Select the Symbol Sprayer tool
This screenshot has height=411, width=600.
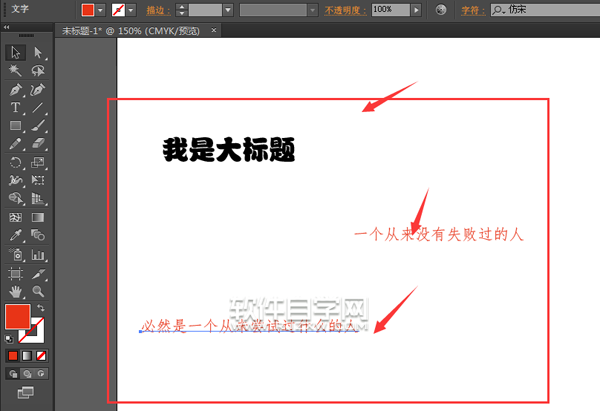pyautogui.click(x=15, y=254)
